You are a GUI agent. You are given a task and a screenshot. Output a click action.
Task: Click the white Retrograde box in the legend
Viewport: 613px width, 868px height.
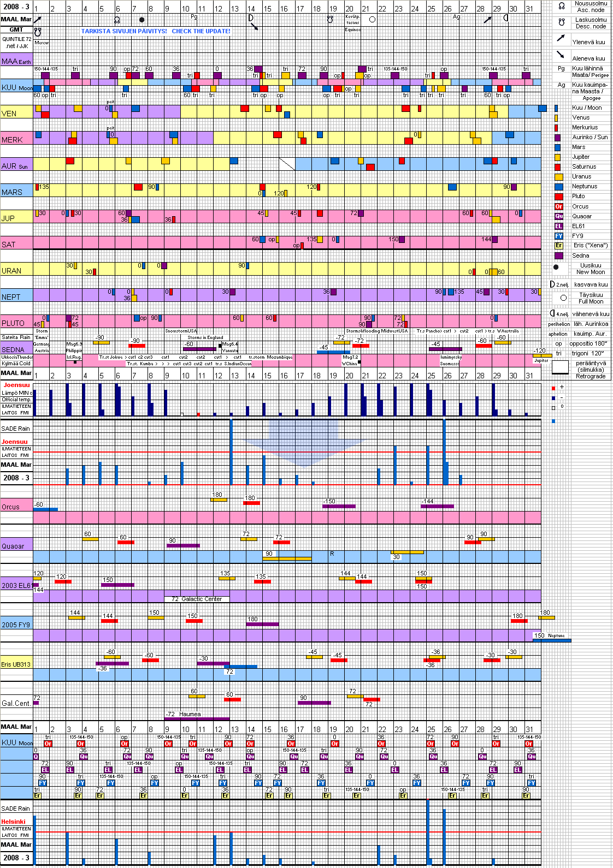560,367
